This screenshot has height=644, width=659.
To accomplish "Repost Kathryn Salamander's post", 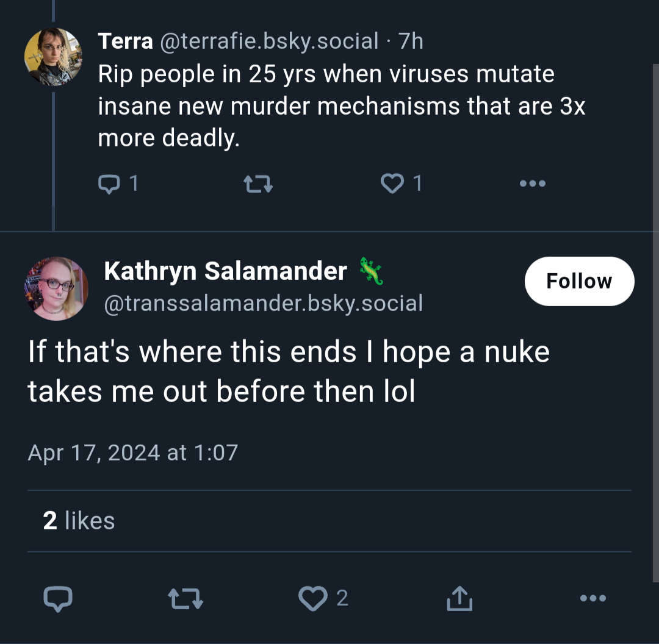I will (x=185, y=598).
